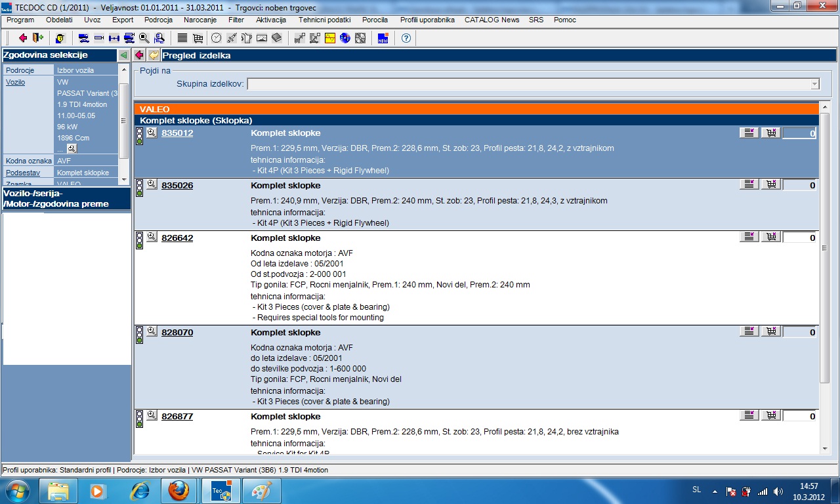Open Paint from the taskbar
The image size is (840, 504).
coord(262,490)
